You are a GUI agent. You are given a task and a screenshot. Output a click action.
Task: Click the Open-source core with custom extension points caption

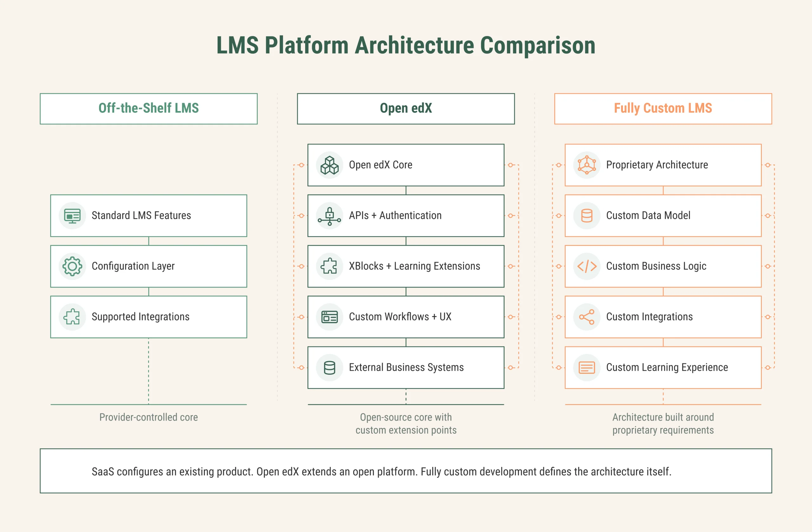(406, 424)
